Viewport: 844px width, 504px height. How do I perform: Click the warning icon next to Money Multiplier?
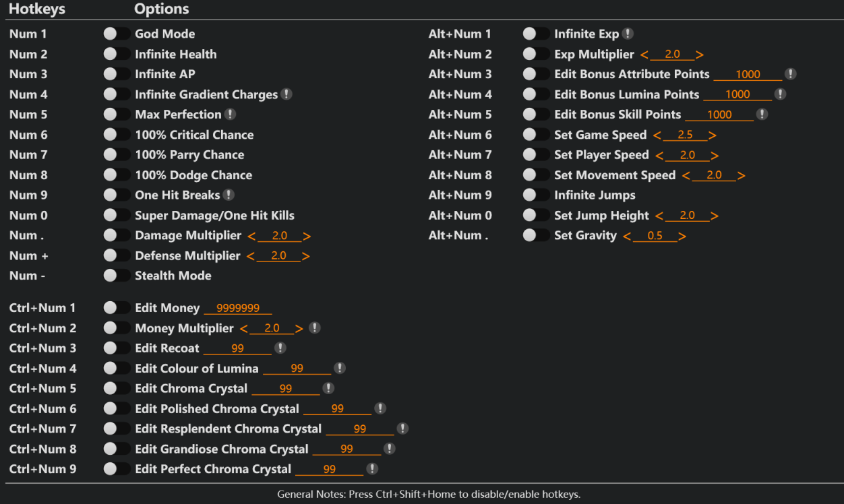314,327
